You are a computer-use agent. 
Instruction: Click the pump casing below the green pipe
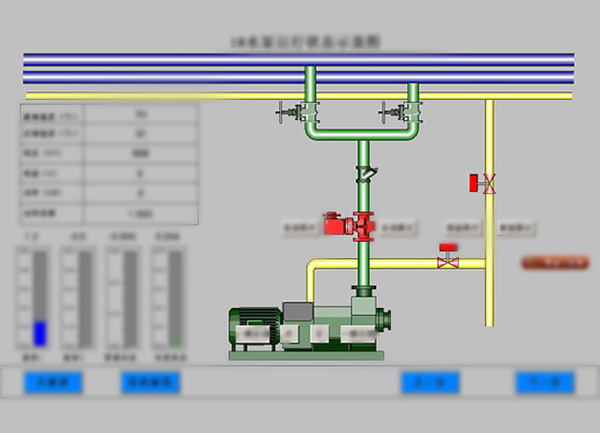[360, 318]
